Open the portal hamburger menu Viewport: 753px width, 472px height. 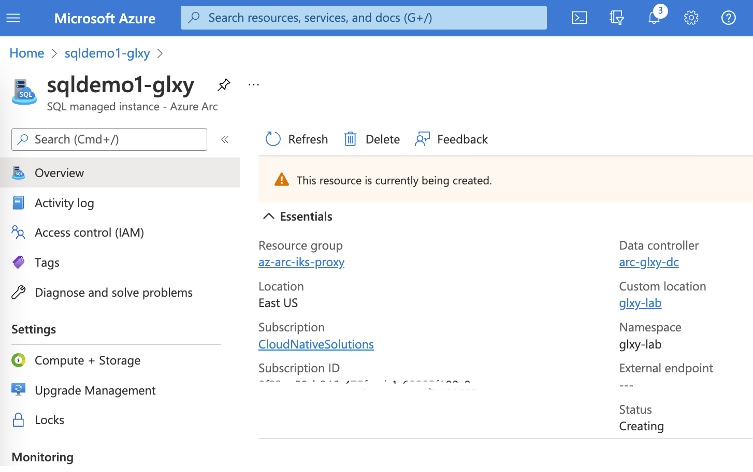13,18
